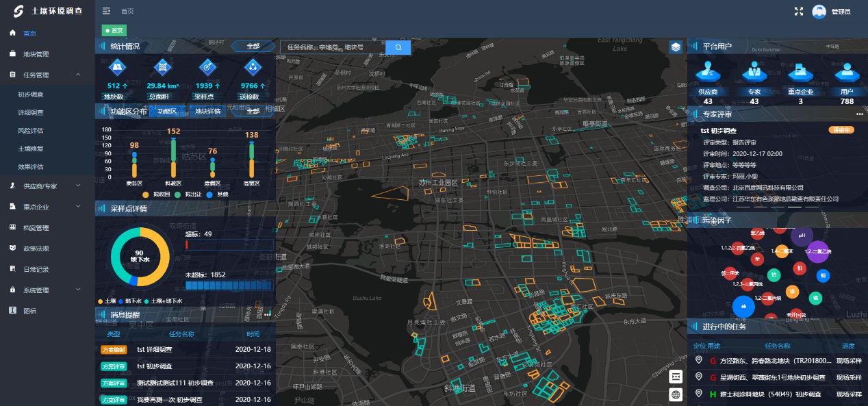The width and height of the screenshot is (868, 406).
Task: Toggle the 其他 legend in chart
Action: coord(218,194)
